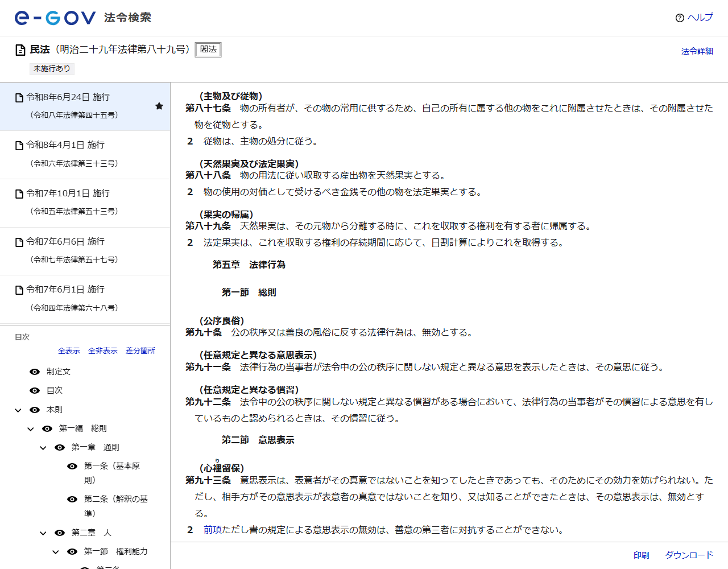
Task: Select document icon for 令和7年10月1日 施行
Action: (x=19, y=194)
